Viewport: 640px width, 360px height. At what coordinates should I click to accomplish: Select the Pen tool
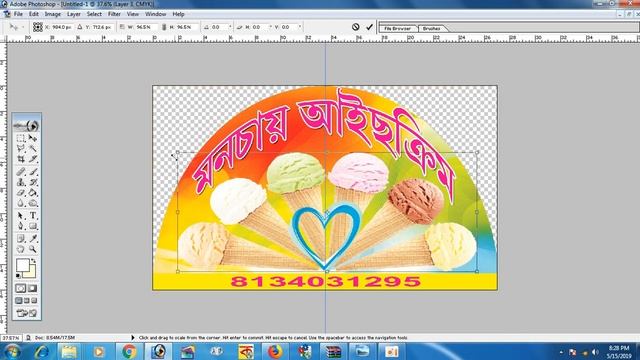21,226
